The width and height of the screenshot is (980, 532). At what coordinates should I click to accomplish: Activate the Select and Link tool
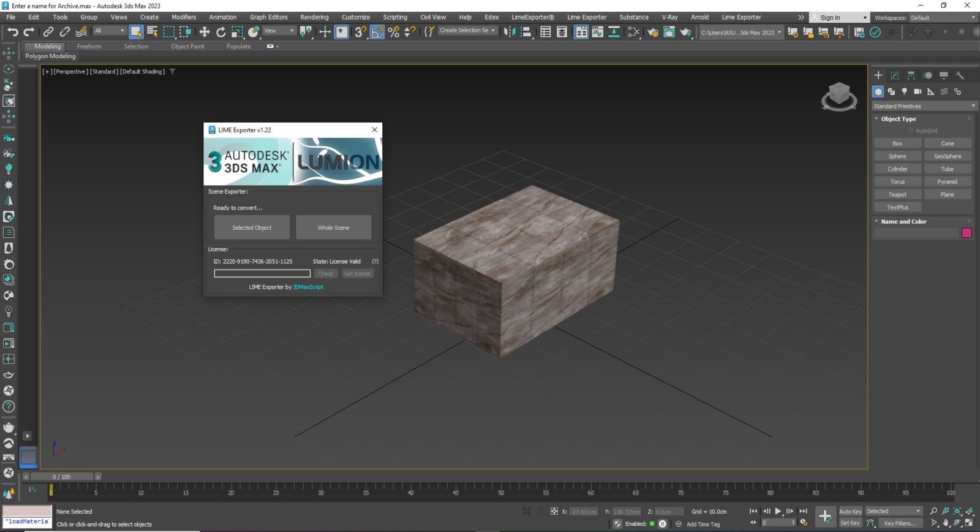[x=48, y=32]
